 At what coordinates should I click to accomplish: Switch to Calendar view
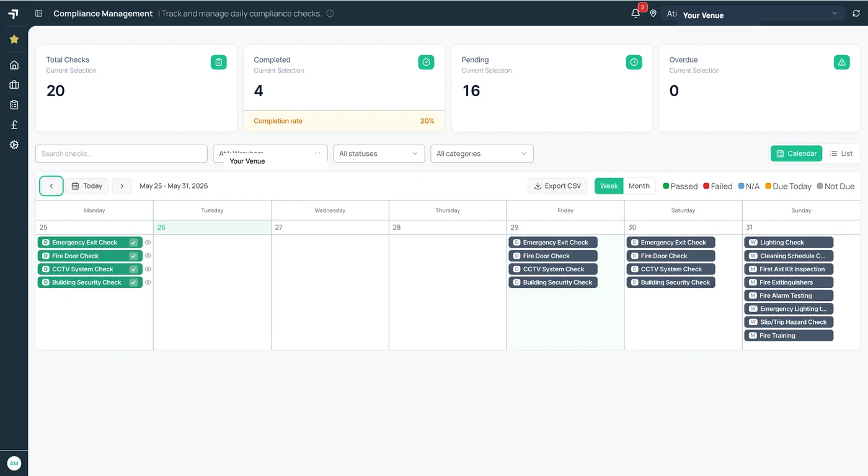(796, 153)
